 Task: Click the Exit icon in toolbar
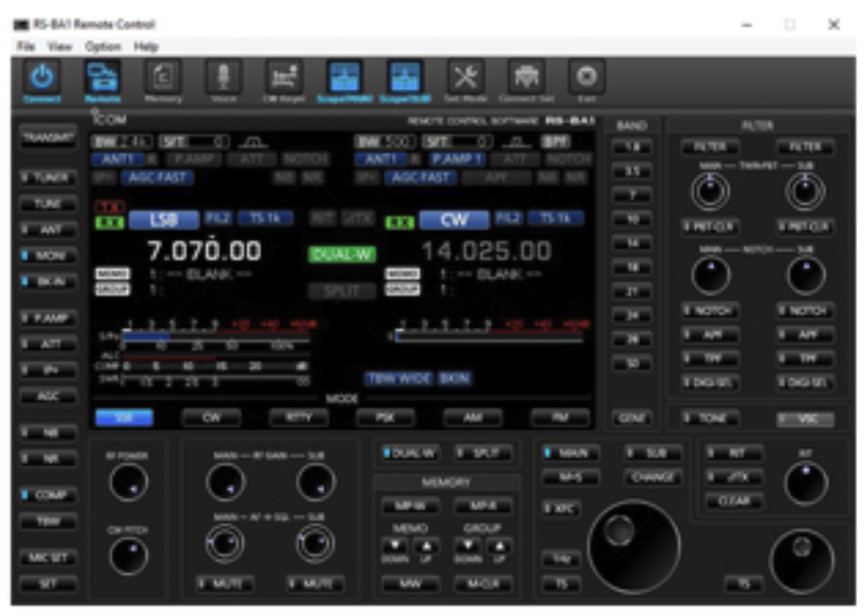[x=586, y=80]
